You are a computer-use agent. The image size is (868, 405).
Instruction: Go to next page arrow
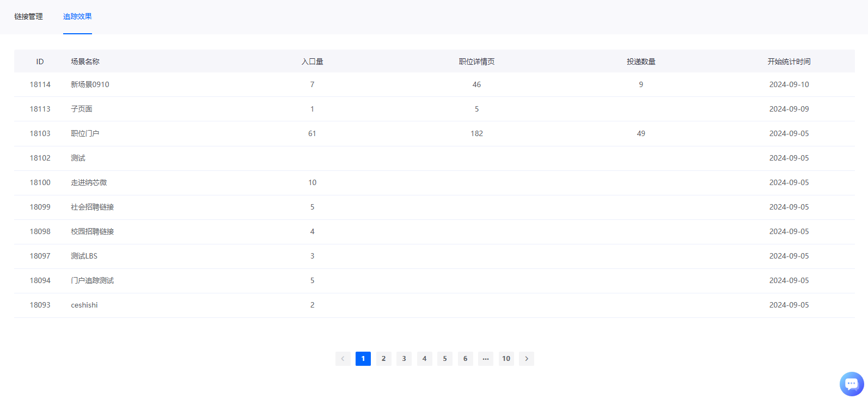pyautogui.click(x=527, y=359)
